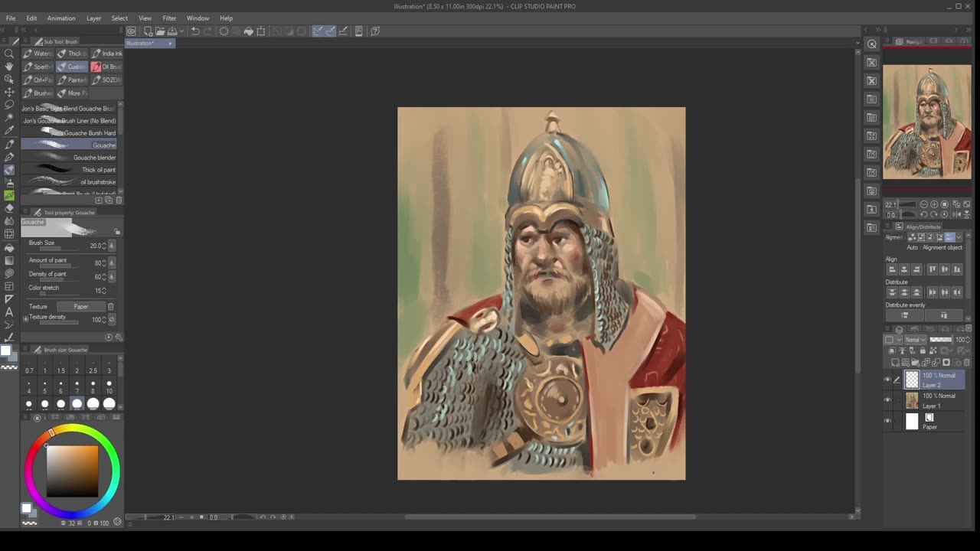Viewport: 980px width, 551px height.
Task: Click Brush Size stepper arrows
Action: (104, 246)
